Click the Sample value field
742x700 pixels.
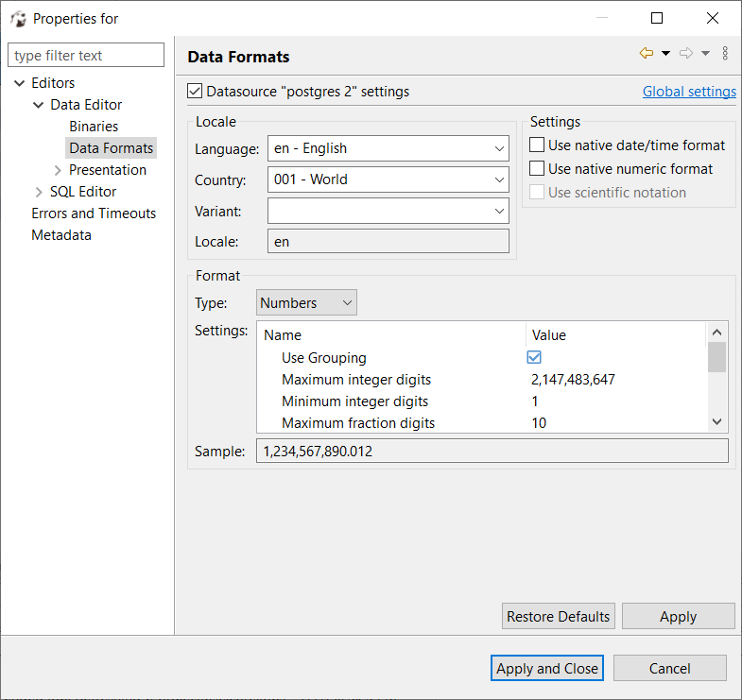coord(492,451)
